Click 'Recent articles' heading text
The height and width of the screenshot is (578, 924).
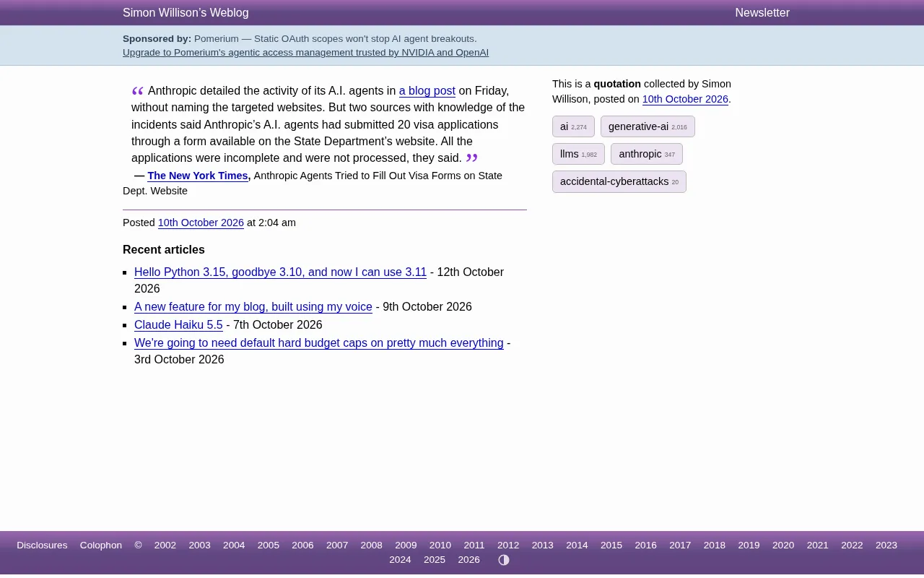click(x=164, y=250)
